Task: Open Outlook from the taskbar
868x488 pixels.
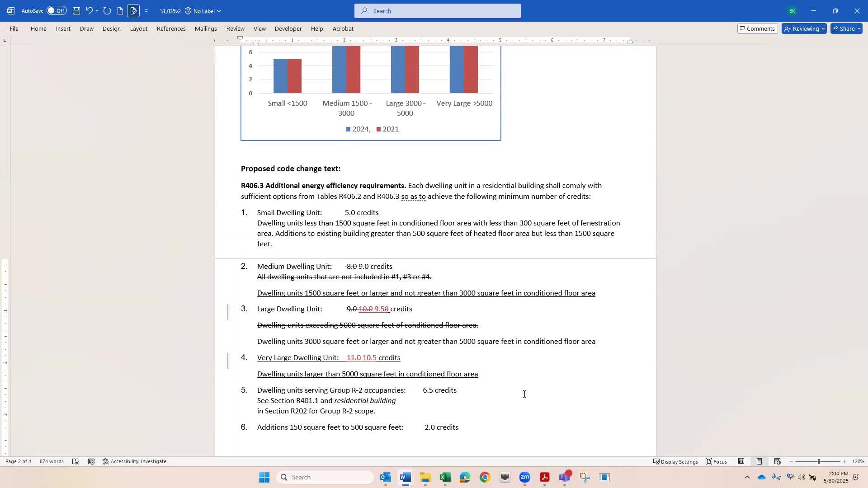Action: 385,477
